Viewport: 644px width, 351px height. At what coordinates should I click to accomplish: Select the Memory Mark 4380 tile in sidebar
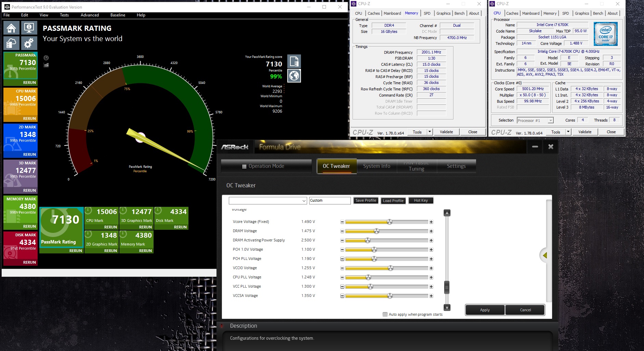pyautogui.click(x=21, y=213)
